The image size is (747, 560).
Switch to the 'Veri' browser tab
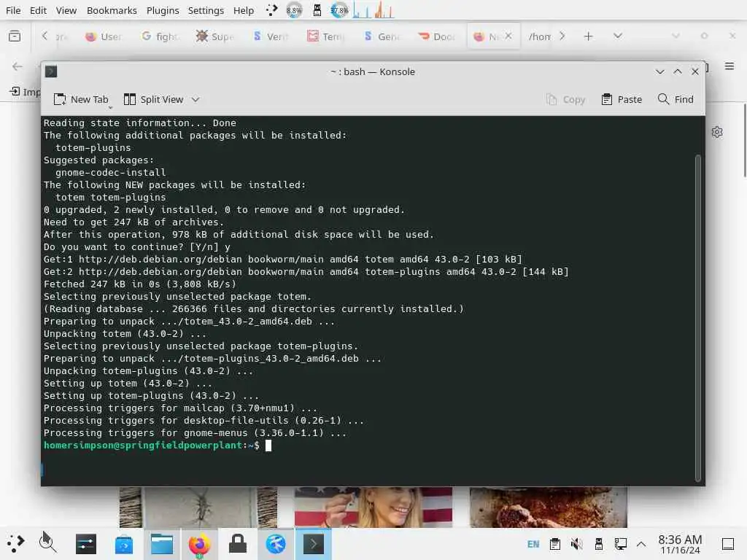(271, 36)
